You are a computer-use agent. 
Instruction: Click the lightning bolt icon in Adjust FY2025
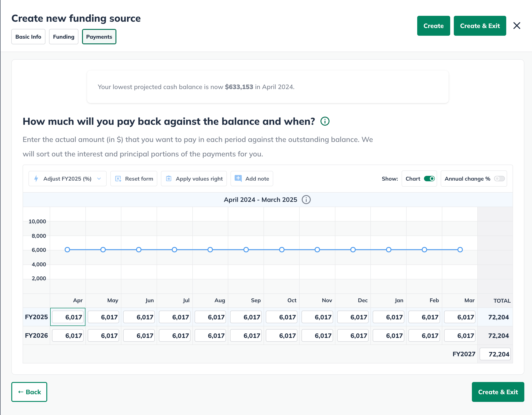(x=36, y=179)
